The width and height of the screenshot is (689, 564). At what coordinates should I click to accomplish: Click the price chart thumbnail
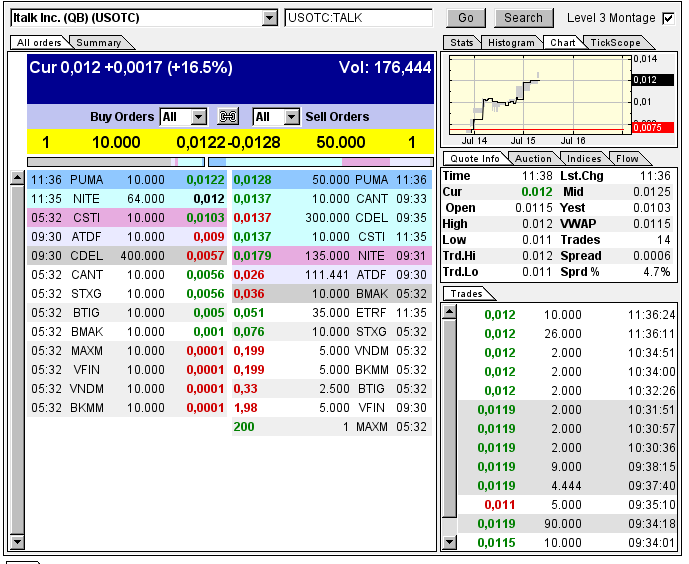coord(540,94)
